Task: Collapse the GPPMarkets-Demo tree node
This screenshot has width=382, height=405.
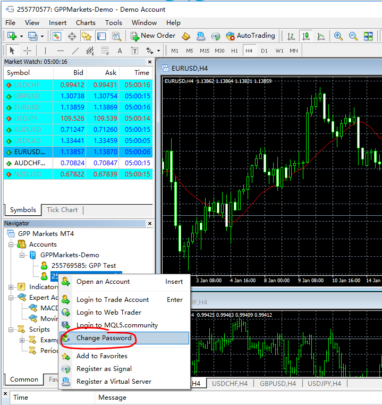Action: coord(22,255)
